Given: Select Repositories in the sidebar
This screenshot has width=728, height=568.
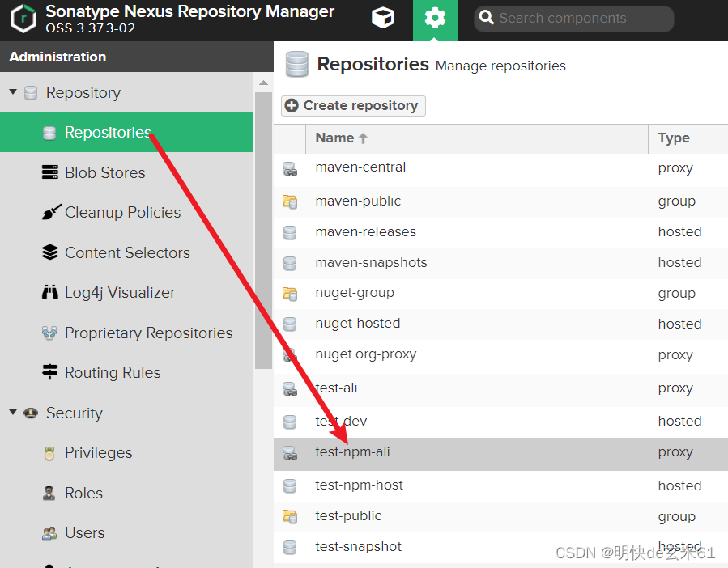Looking at the screenshot, I should [x=127, y=132].
